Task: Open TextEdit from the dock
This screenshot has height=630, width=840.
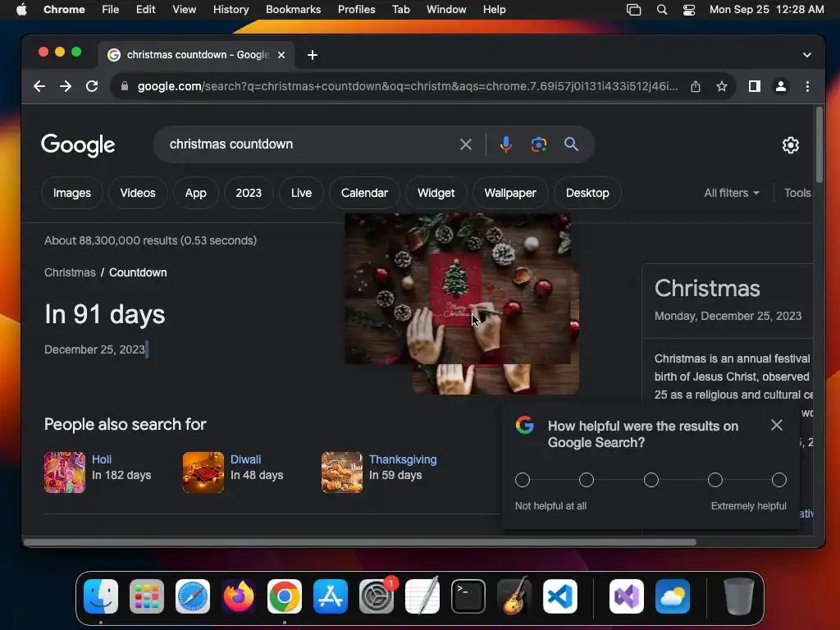Action: click(422, 596)
